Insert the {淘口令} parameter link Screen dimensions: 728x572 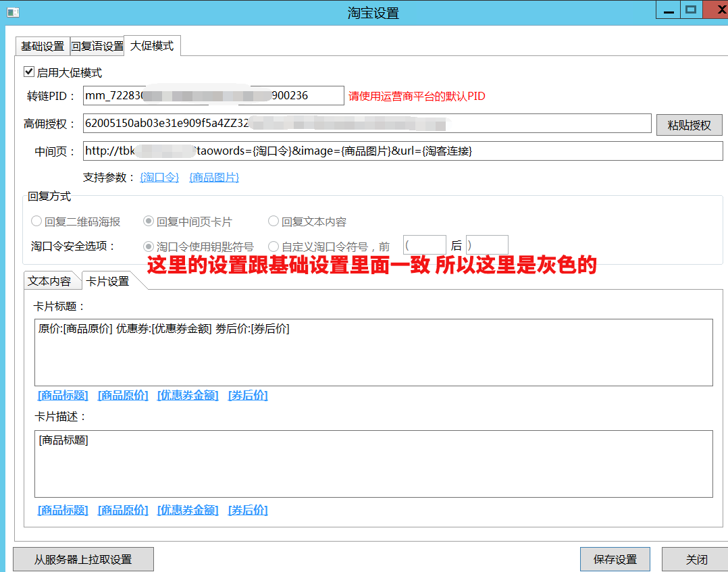coord(159,178)
